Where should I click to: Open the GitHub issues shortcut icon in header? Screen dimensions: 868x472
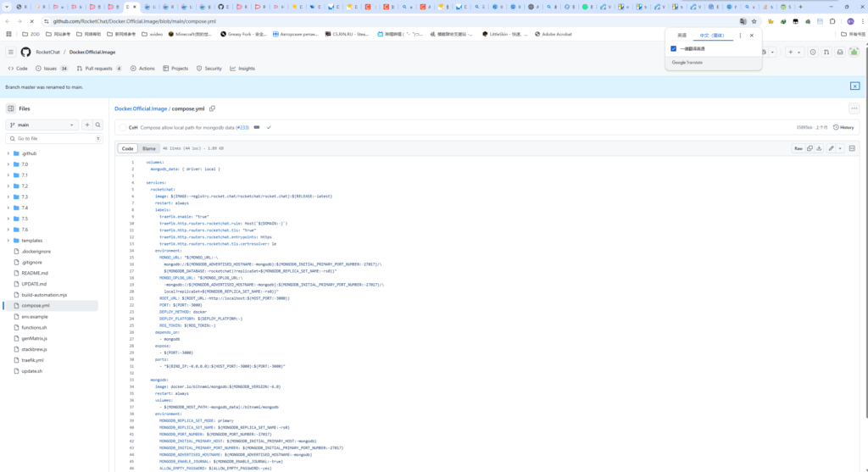813,52
